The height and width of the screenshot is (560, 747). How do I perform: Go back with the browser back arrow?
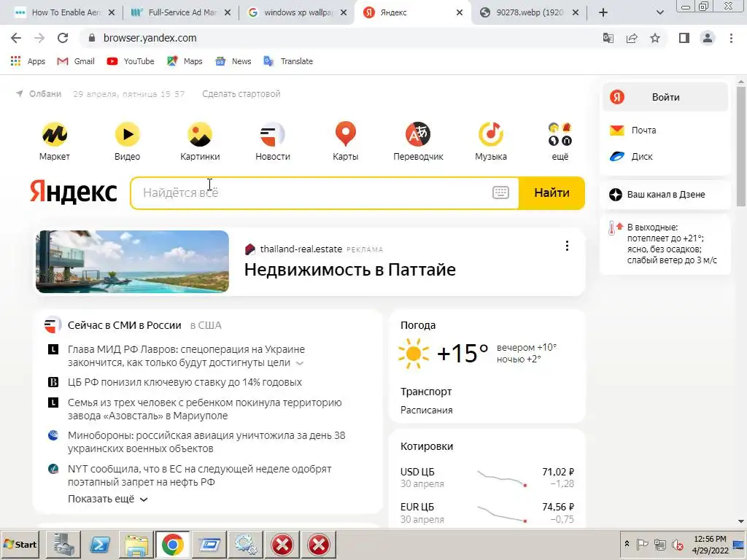point(16,38)
